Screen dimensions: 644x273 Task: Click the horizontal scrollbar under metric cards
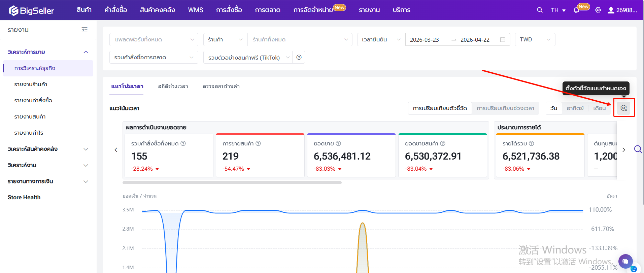[x=232, y=183]
